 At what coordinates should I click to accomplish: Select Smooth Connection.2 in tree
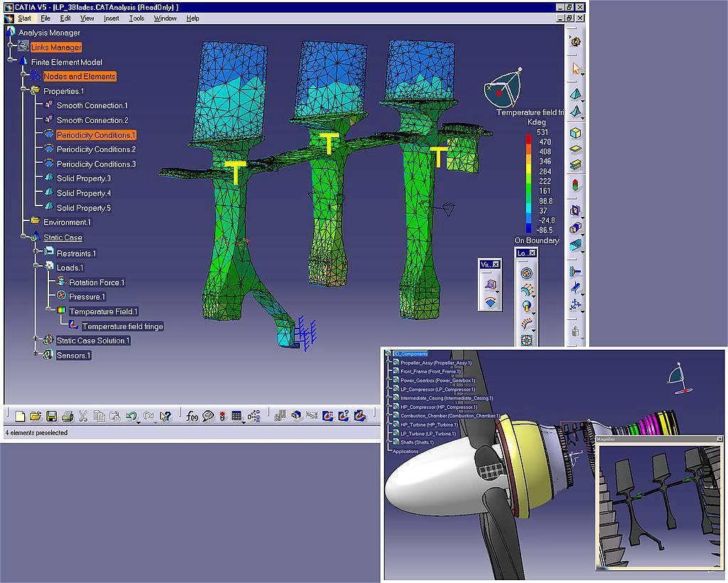tap(92, 120)
